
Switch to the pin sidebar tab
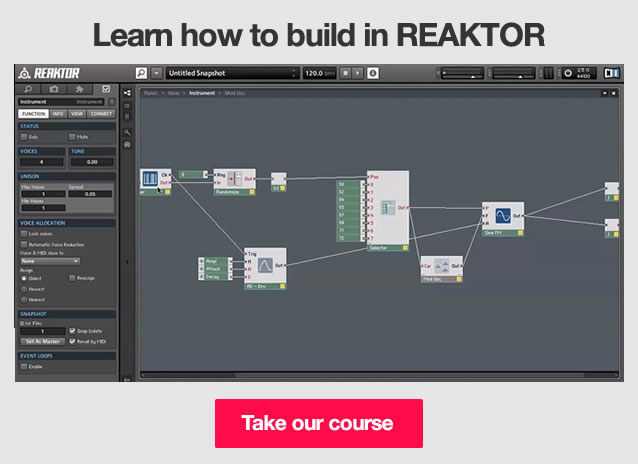tap(79, 89)
